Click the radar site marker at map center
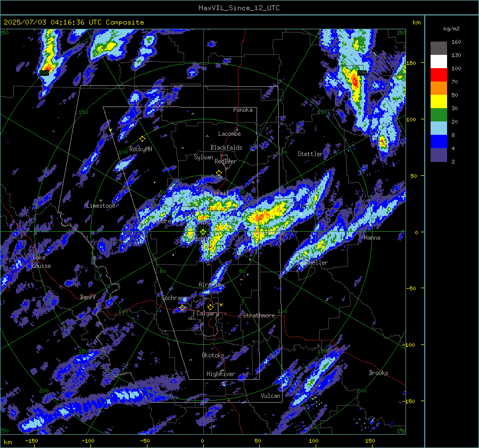The image size is (479, 448). click(203, 232)
